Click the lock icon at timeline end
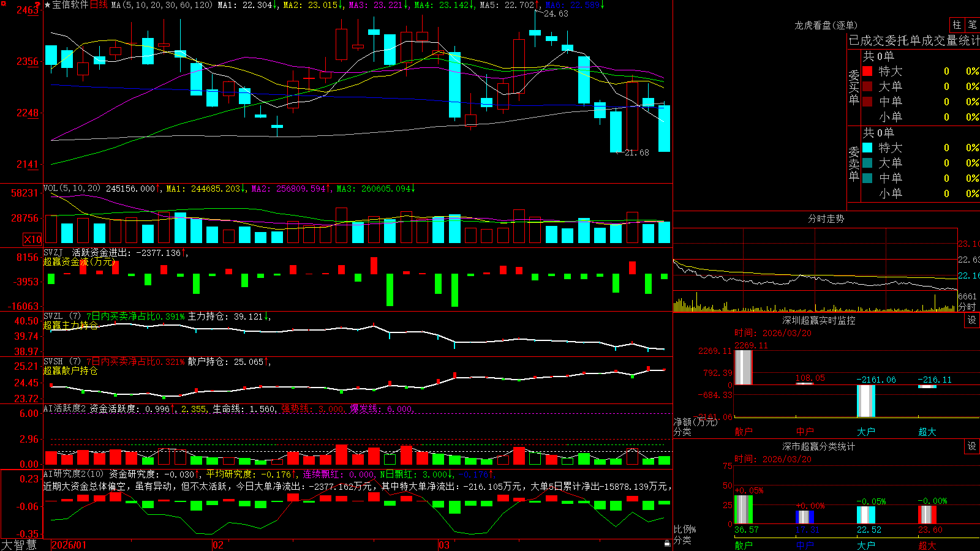980x551 pixels. pyautogui.click(x=668, y=544)
